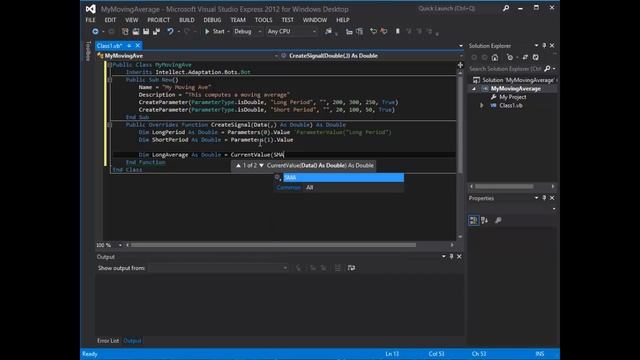Open the CreateSignal member dropdown
This screenshot has height=360, width=640.
pos(371,56)
